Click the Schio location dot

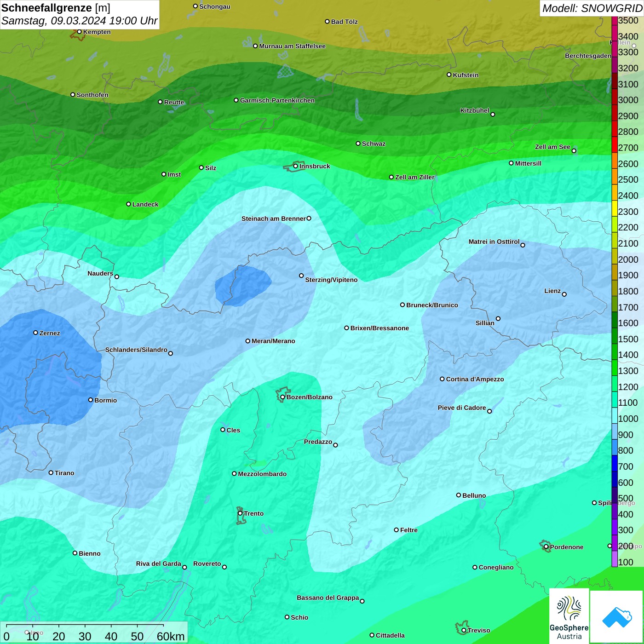pyautogui.click(x=287, y=617)
